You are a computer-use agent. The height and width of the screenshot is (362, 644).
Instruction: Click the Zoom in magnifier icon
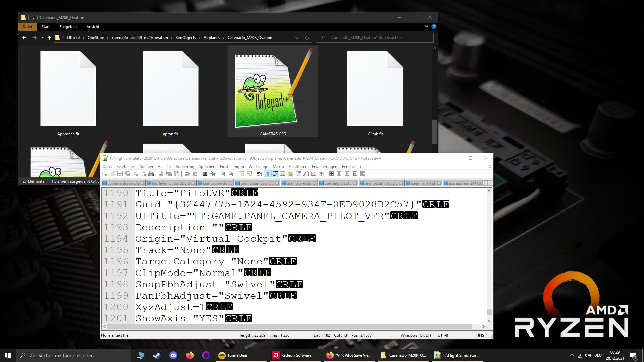223,174
